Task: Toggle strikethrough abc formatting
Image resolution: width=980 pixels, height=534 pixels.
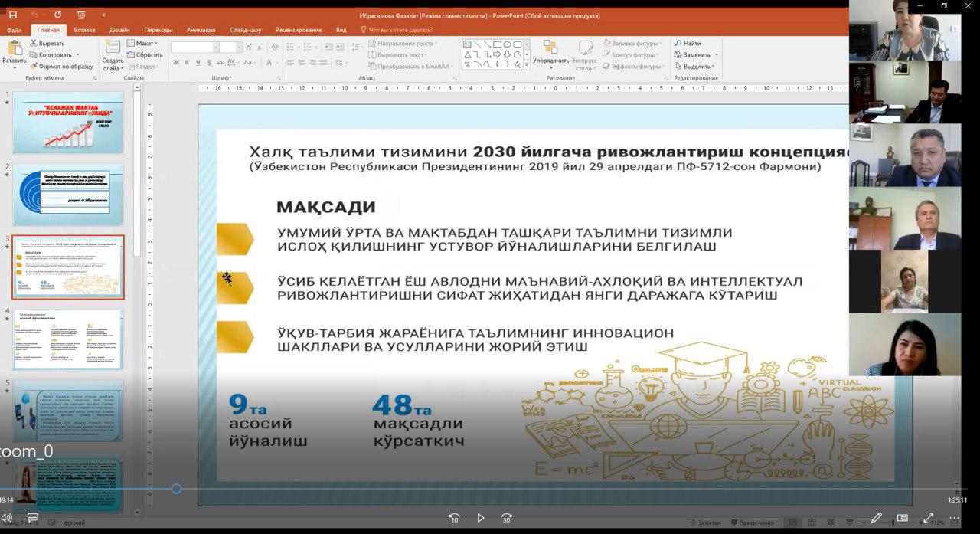Action: (x=220, y=63)
